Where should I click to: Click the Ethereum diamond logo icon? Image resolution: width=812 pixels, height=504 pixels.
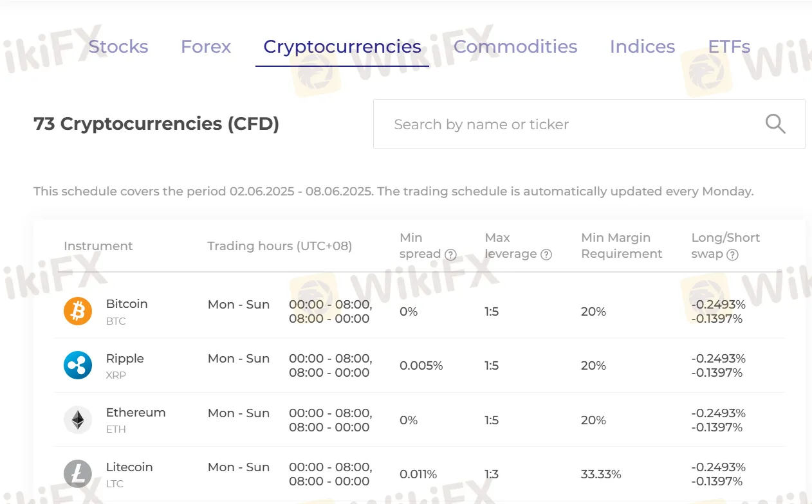[x=78, y=420]
